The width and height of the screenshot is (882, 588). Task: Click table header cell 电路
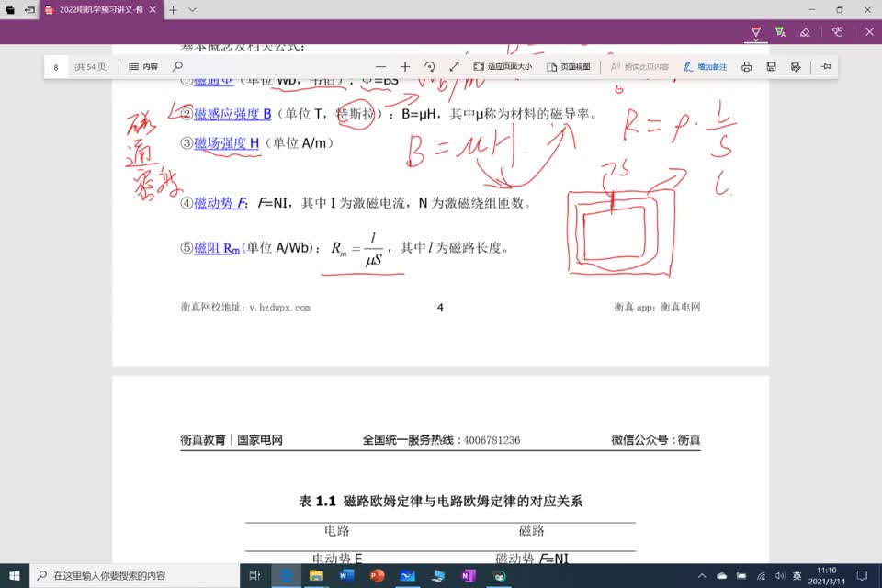point(336,530)
